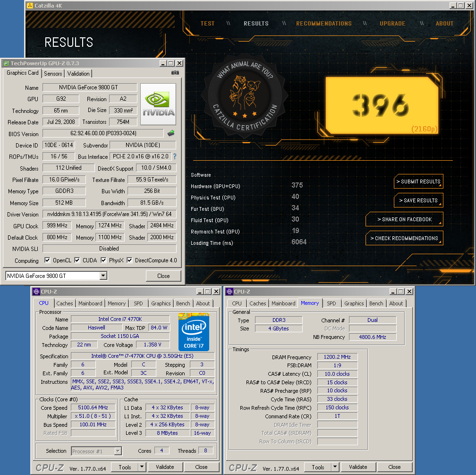Toggle the CUDA checkbox
The width and height of the screenshot is (476, 475).
click(77, 260)
